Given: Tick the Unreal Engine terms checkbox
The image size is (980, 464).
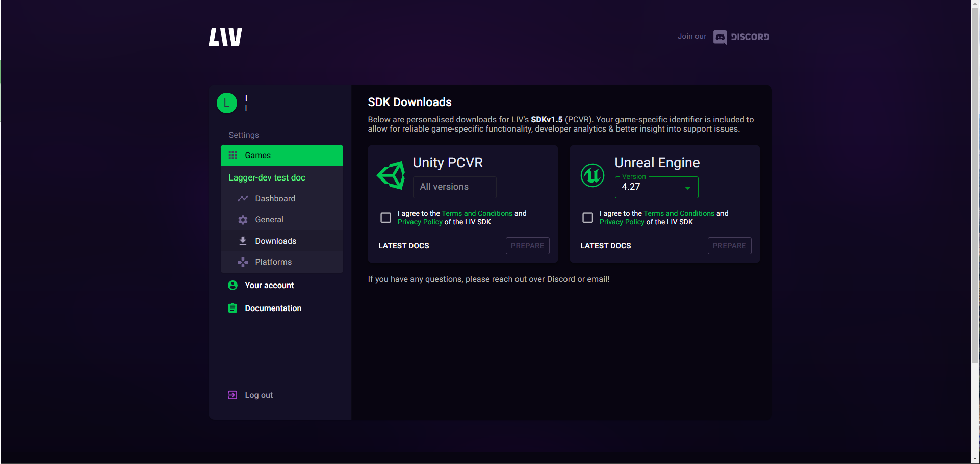Looking at the screenshot, I should (x=588, y=218).
